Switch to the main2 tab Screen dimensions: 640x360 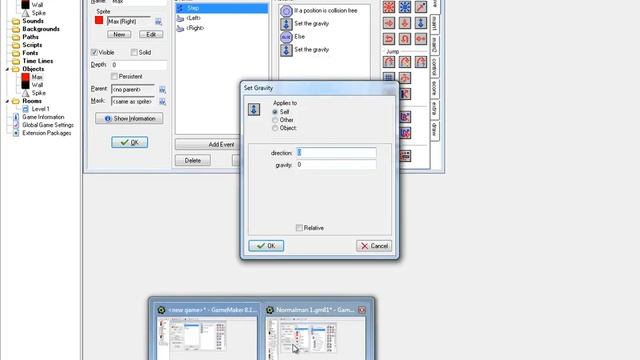click(434, 45)
